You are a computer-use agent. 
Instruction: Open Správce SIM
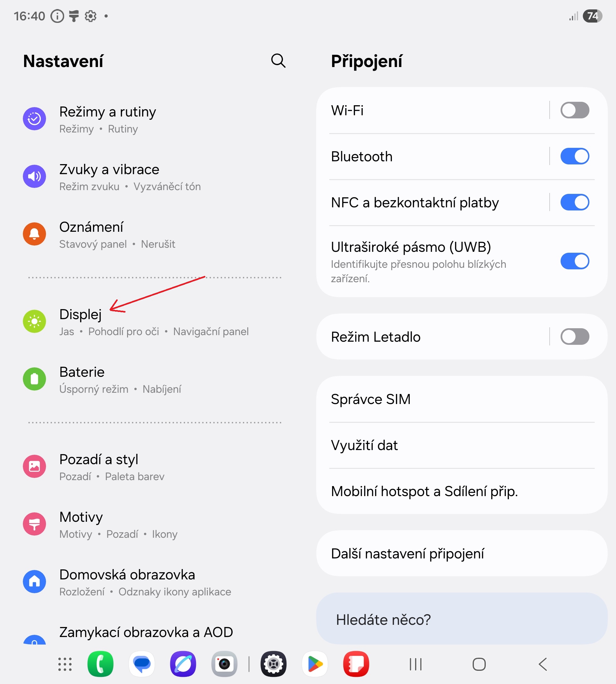(x=462, y=399)
